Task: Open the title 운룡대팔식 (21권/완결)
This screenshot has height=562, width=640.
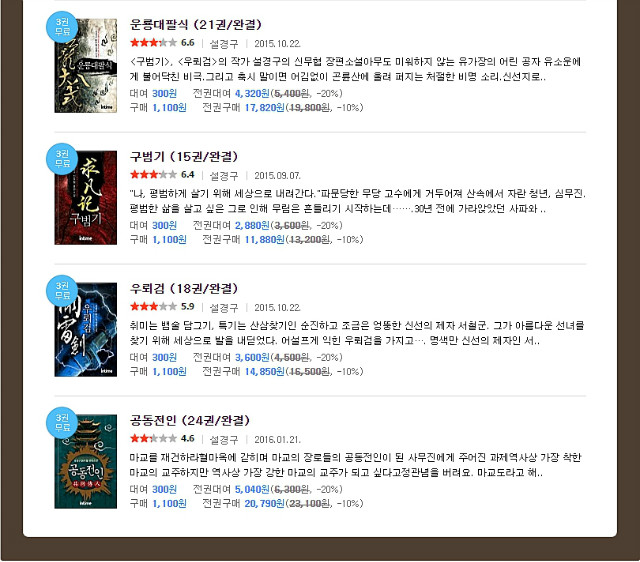Action: (196, 24)
